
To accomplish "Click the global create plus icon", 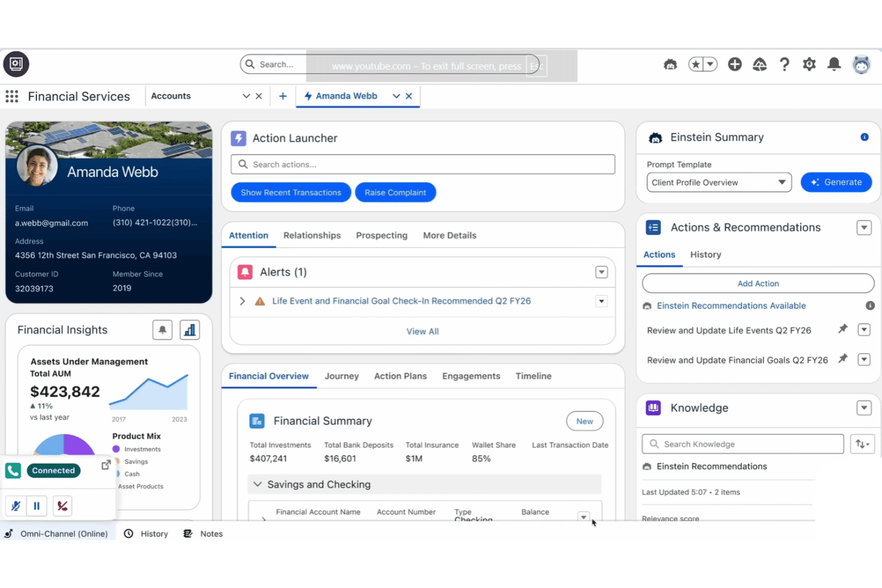I will [x=735, y=64].
